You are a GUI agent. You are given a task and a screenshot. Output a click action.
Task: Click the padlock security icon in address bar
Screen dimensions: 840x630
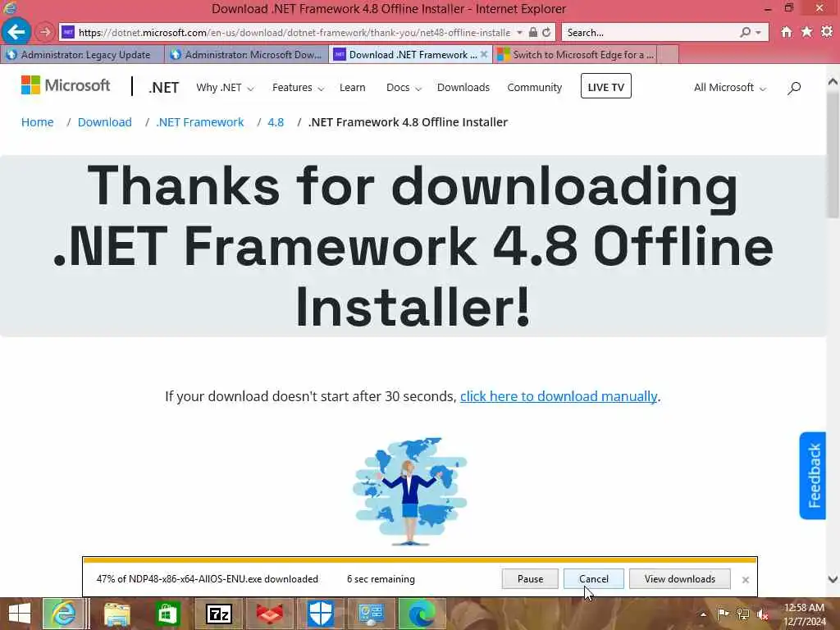pyautogui.click(x=533, y=32)
